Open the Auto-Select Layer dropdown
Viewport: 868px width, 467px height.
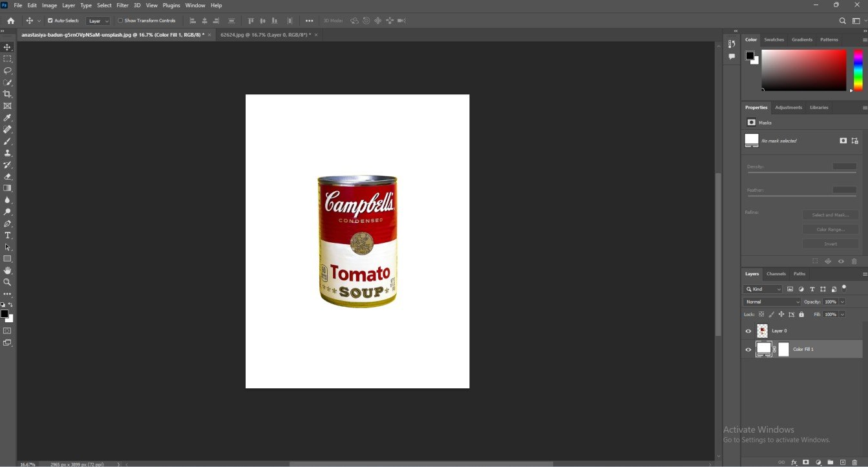click(98, 21)
